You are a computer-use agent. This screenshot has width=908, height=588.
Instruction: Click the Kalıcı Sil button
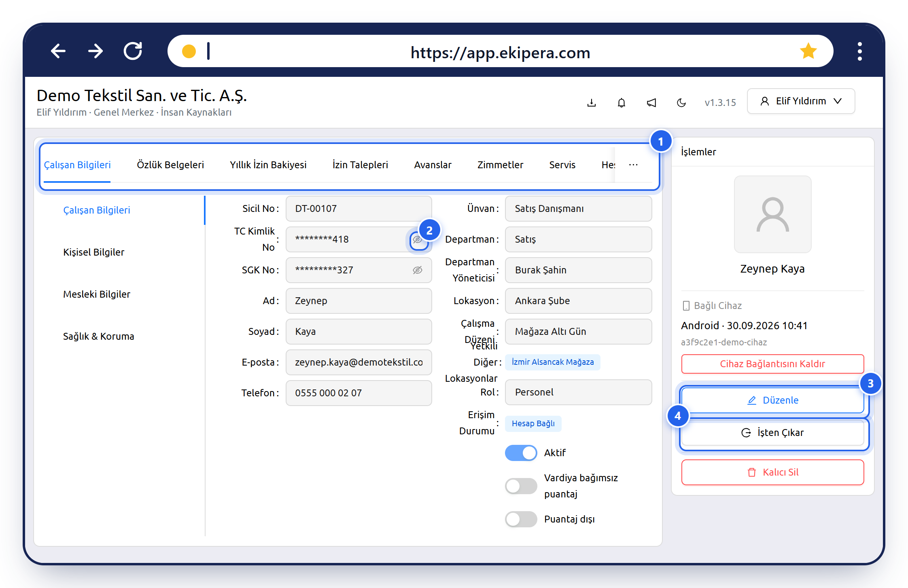tap(772, 472)
